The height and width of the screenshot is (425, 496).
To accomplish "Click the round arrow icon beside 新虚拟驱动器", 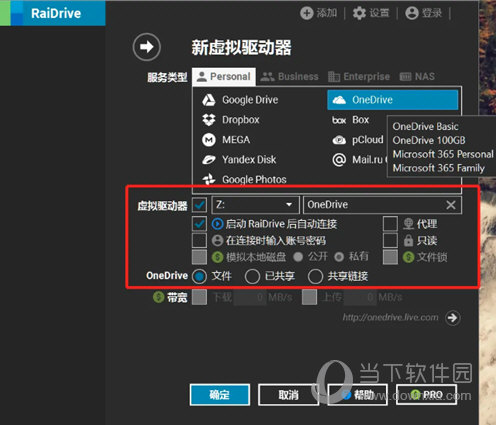I will coord(147,47).
